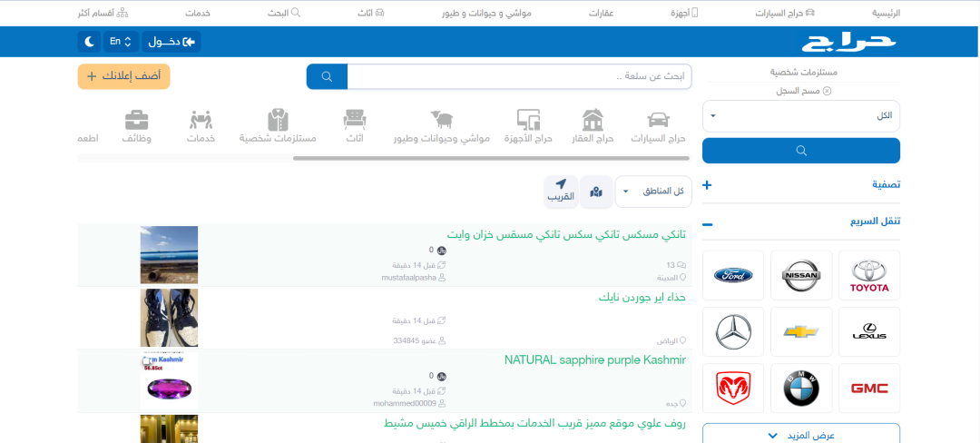Click جده location on sapphire listing
The height and width of the screenshot is (443, 980).
(x=678, y=404)
